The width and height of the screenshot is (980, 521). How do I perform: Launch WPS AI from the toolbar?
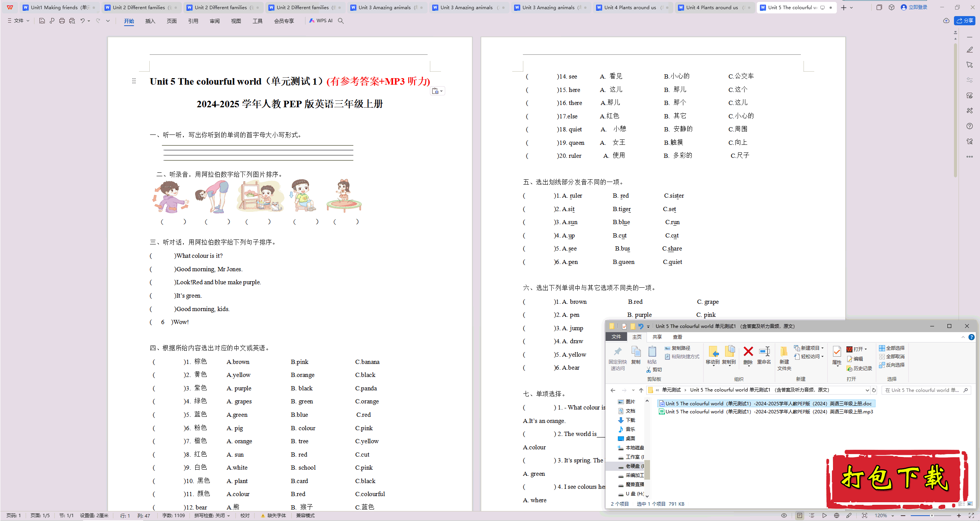pos(321,21)
